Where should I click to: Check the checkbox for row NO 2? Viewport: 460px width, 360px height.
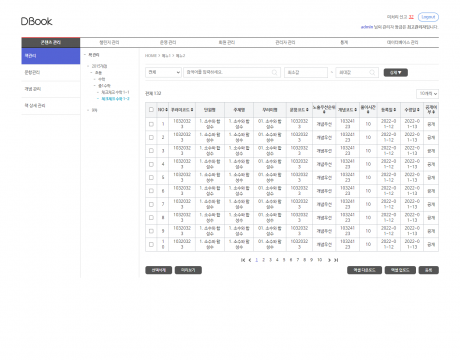pyautogui.click(x=151, y=137)
